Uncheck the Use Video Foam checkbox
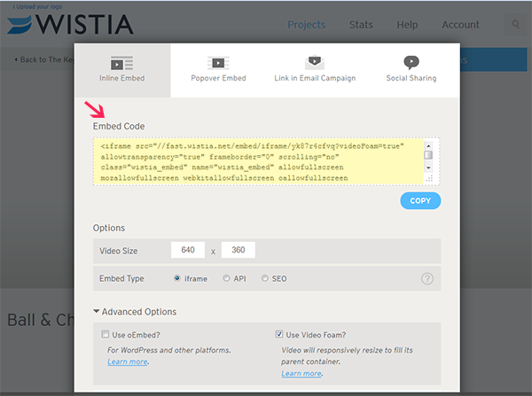Image resolution: width=532 pixels, height=396 pixels. click(x=279, y=334)
